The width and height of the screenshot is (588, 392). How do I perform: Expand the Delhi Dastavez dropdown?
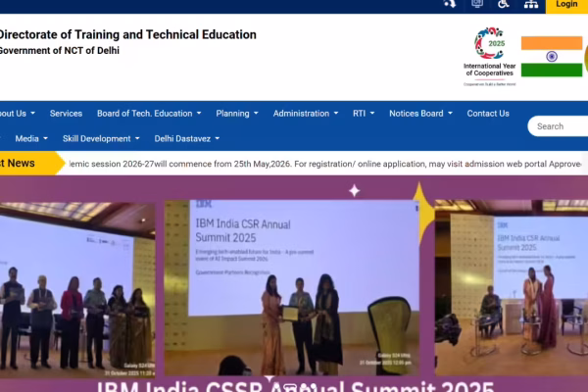[x=187, y=139]
